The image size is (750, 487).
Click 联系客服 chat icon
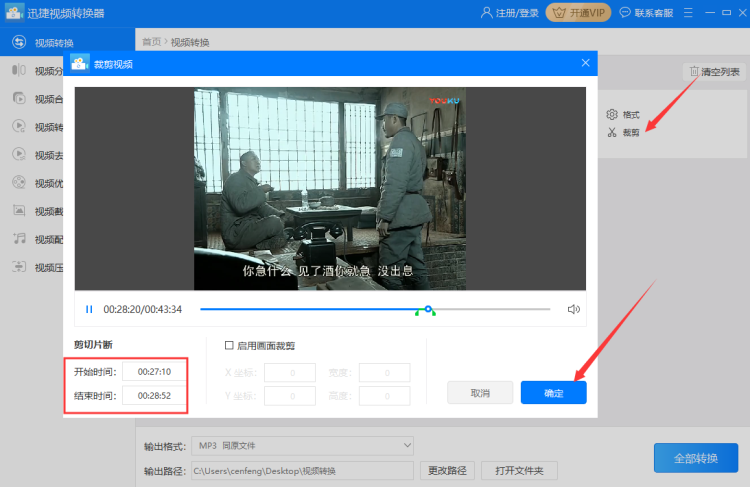coord(625,12)
